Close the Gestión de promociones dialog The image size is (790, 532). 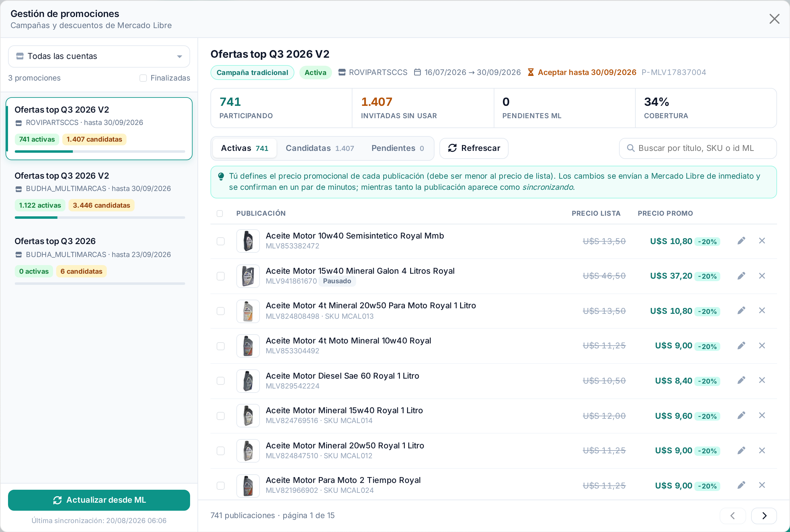tap(774, 19)
